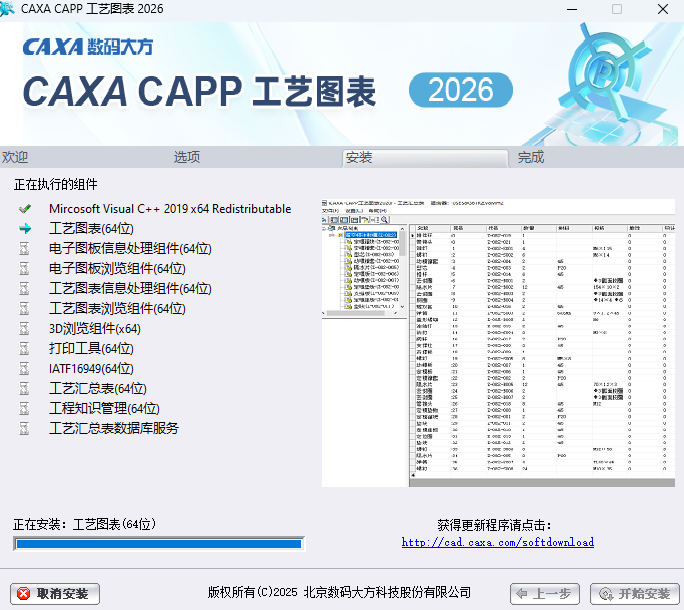The height and width of the screenshot is (610, 684).
Task: Click the 工艺图表浏览组件(64位) component name
Action: [x=117, y=308]
